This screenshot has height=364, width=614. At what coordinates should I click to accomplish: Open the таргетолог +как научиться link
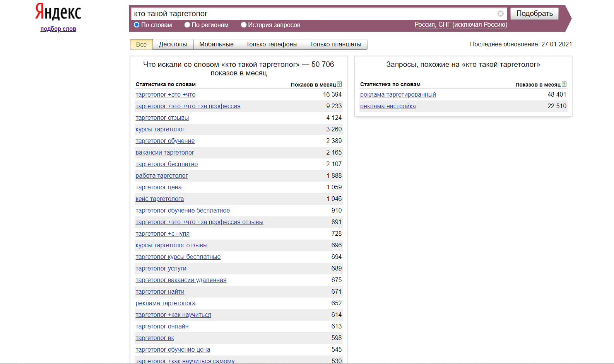click(x=173, y=315)
